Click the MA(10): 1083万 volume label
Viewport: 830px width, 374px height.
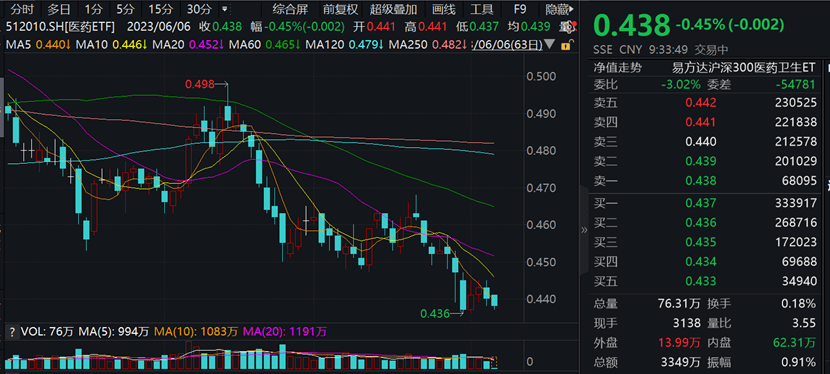pyautogui.click(x=195, y=332)
